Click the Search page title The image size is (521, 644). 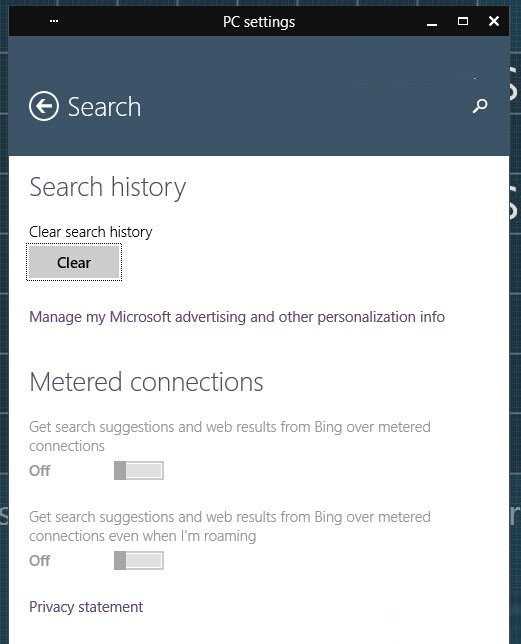(x=104, y=107)
